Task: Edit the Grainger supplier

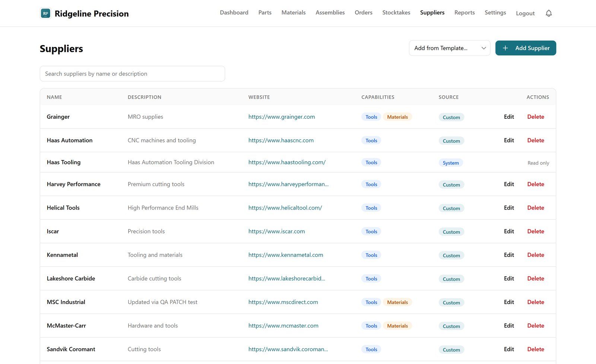Action: click(x=509, y=117)
